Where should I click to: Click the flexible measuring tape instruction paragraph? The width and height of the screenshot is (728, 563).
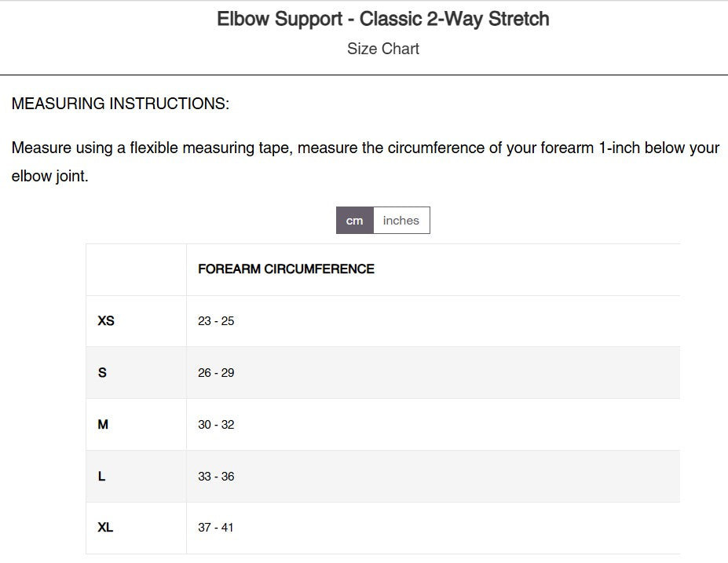pyautogui.click(x=365, y=162)
